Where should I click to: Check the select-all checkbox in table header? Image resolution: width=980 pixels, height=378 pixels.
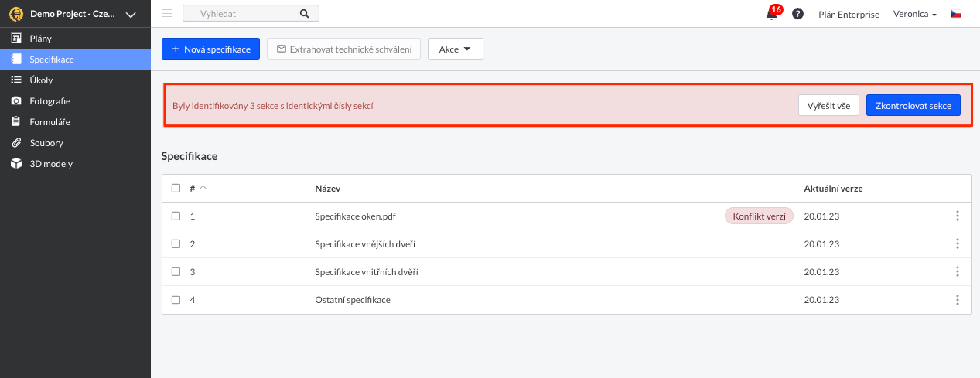tap(176, 189)
